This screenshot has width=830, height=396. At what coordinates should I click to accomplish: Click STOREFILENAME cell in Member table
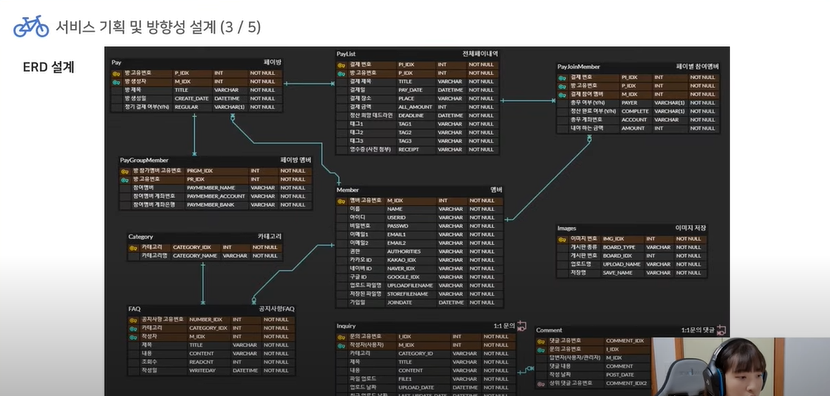coord(411,294)
